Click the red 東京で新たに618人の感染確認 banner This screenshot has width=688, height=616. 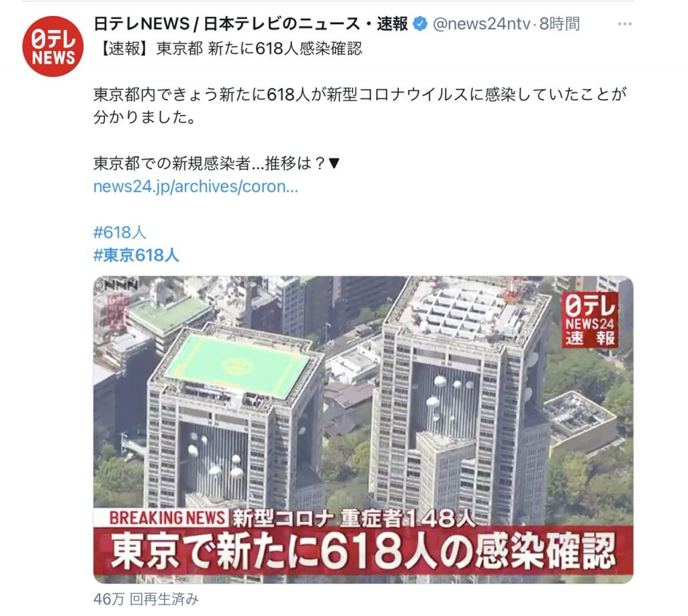tap(363, 550)
